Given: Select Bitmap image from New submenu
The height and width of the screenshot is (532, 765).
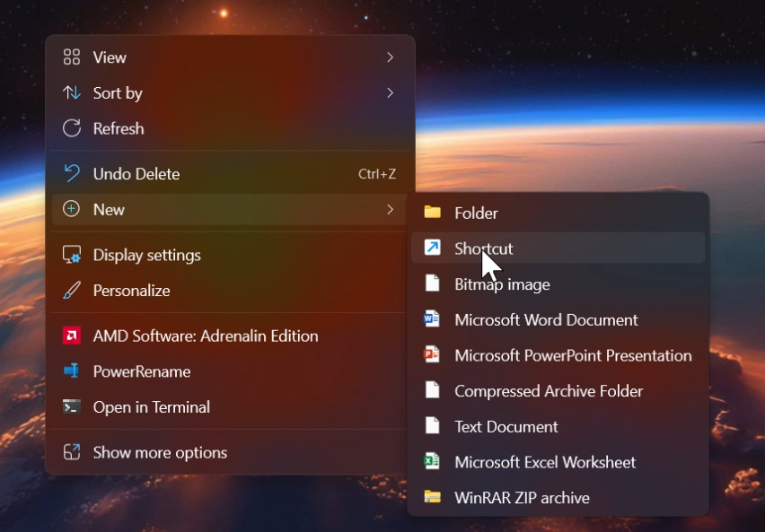Looking at the screenshot, I should [502, 284].
